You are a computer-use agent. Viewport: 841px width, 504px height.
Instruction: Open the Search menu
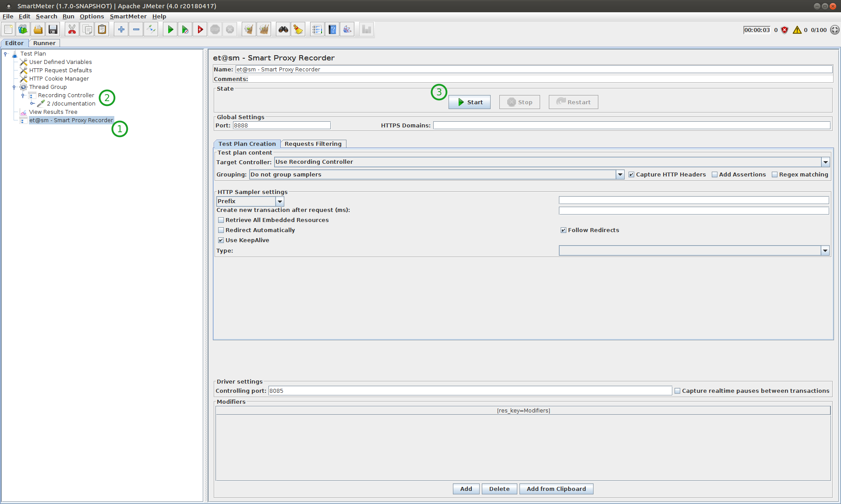point(46,17)
